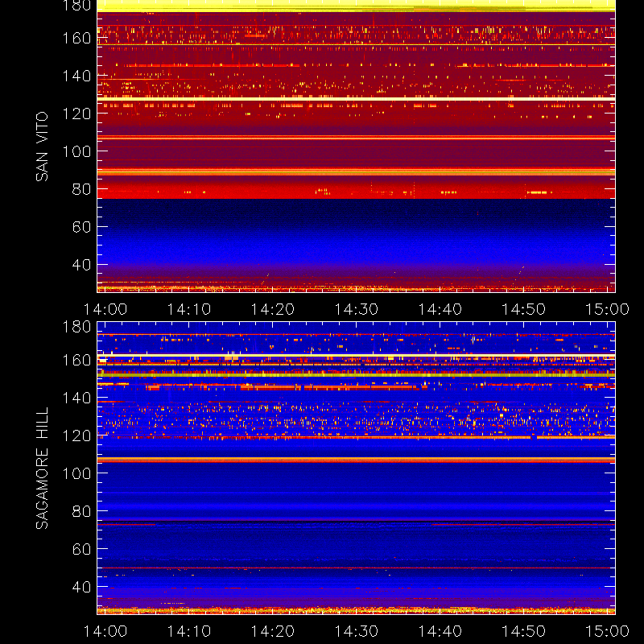Click inside the Sagamore Hill spectrogram plot
Viewport: 644px width, 644px height.
pyautogui.click(x=356, y=469)
